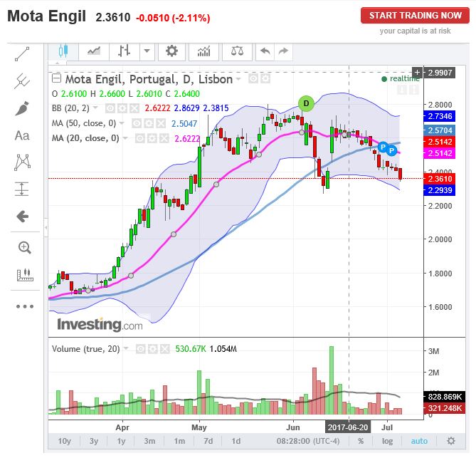Expand the Volume (true, 20) dropdown arrow
476x458 pixels.
(126, 348)
